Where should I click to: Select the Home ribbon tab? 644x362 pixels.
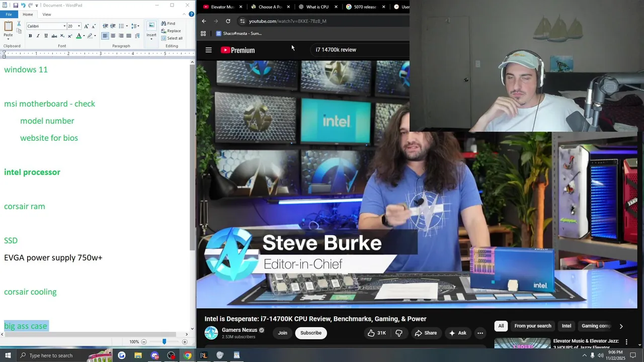(28, 15)
